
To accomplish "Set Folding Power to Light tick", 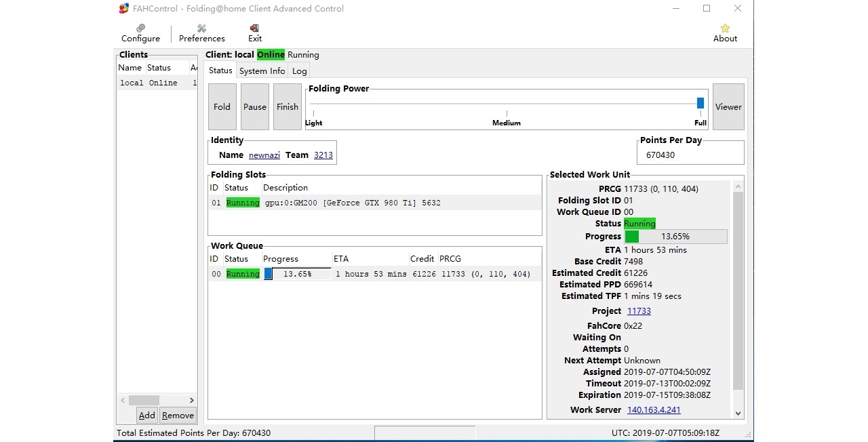I will [313, 114].
